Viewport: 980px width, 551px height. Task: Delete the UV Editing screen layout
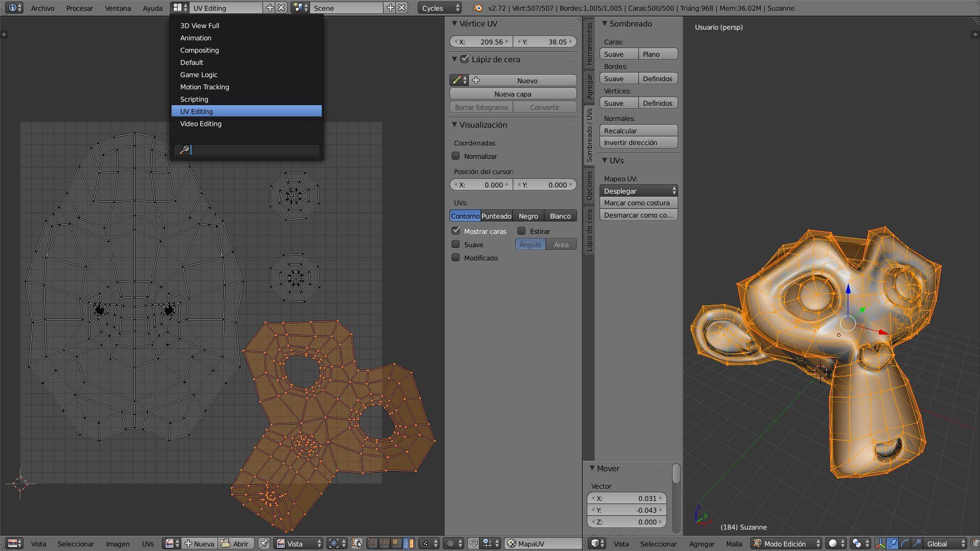pos(281,8)
